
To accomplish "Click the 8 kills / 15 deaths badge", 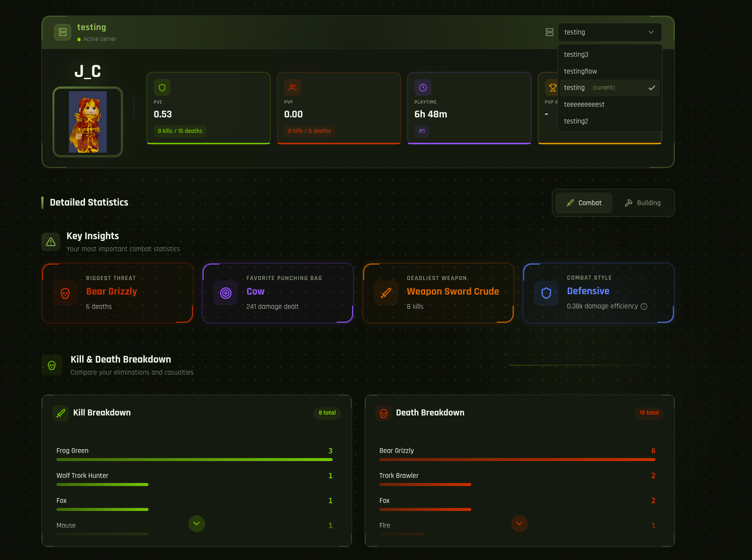I will [180, 131].
